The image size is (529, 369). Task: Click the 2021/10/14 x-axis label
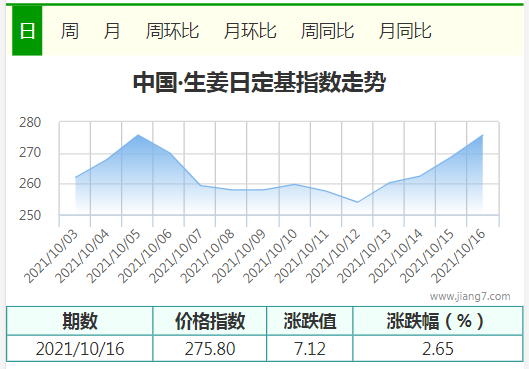tap(396, 256)
